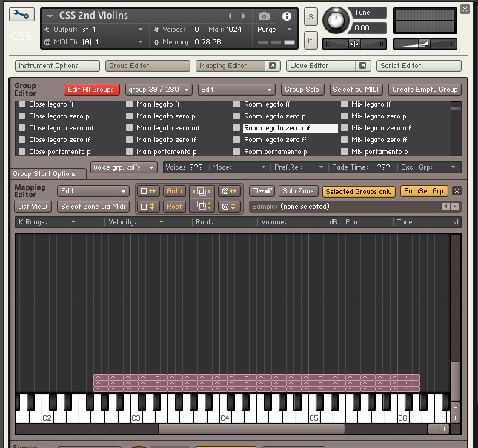Click set velocity range vertical icon
The image size is (478, 448).
point(148,207)
